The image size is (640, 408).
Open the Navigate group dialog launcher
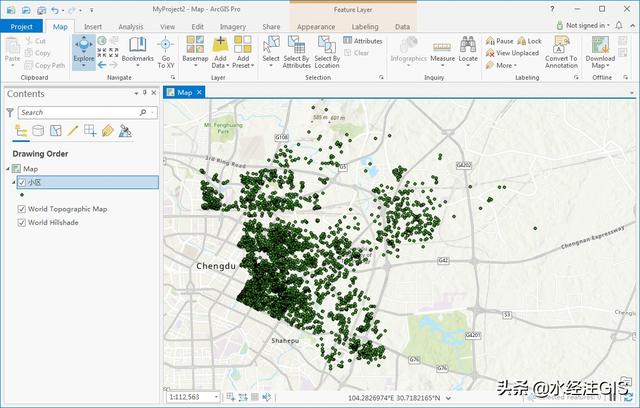click(173, 77)
